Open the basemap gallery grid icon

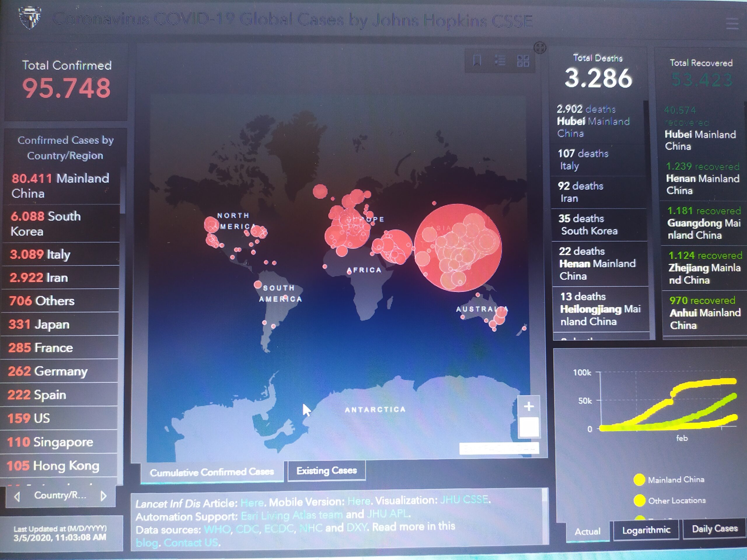(x=523, y=61)
